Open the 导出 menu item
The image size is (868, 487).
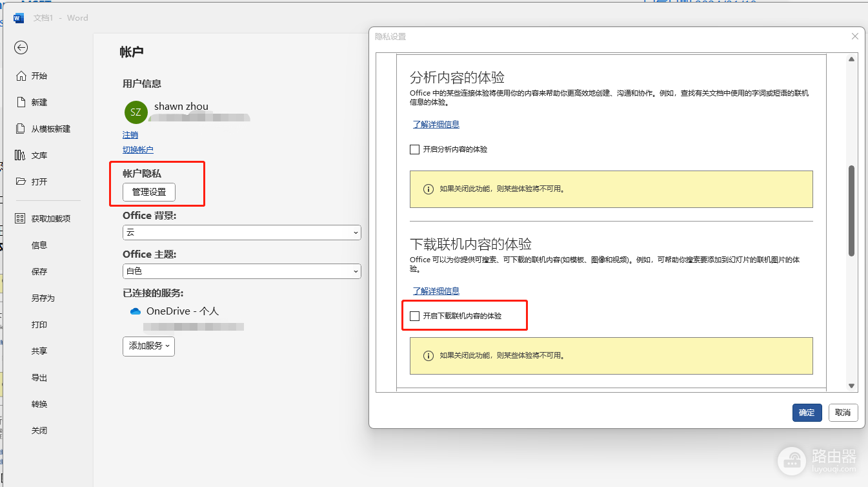[39, 377]
